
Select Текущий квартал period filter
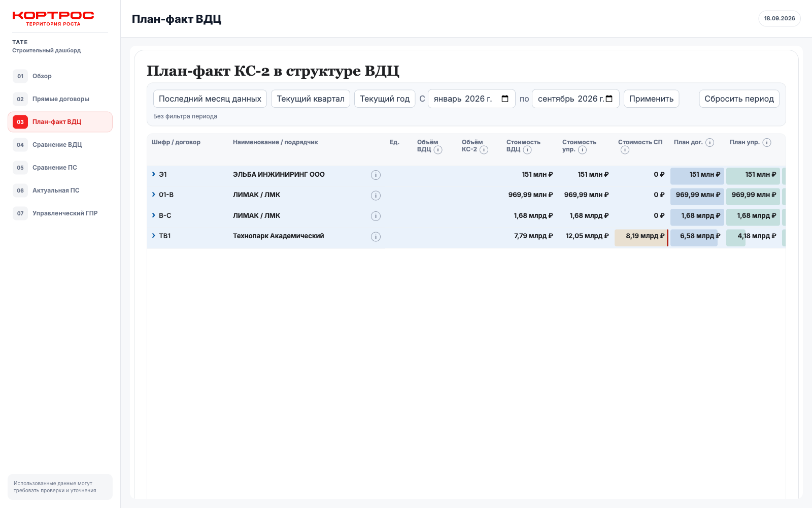[311, 99]
